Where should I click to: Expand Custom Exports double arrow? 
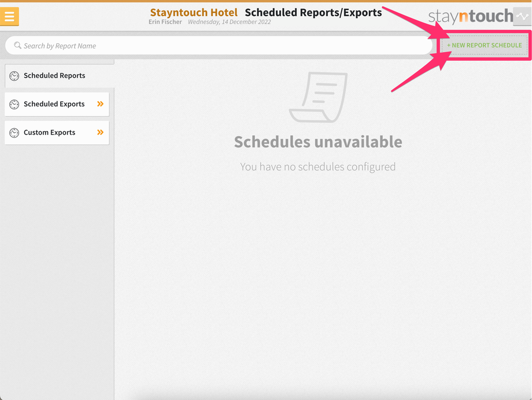101,132
